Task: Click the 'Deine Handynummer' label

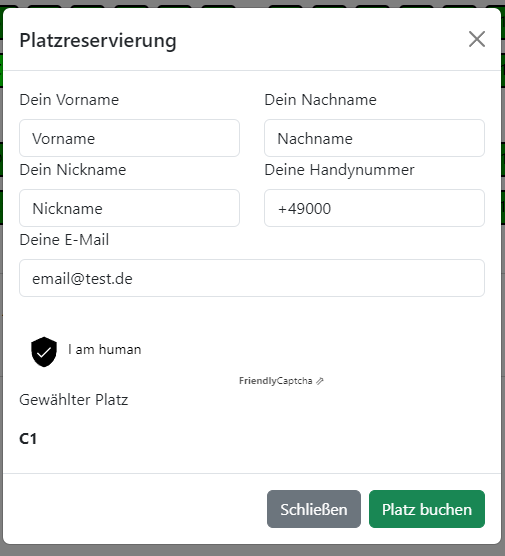Action: [x=339, y=170]
